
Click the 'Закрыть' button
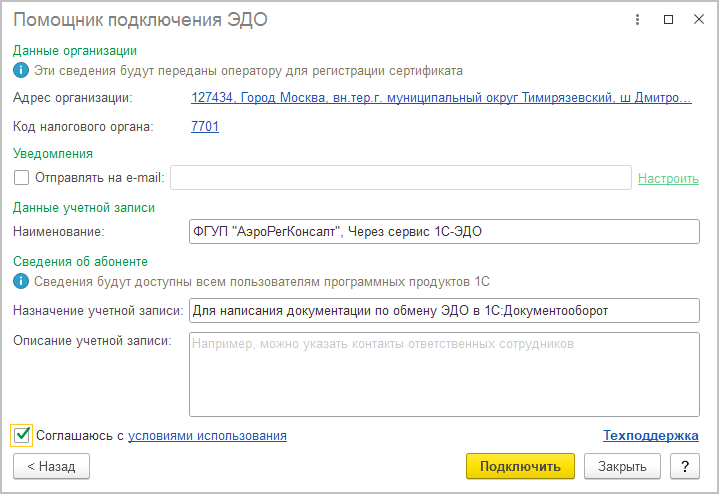pos(622,466)
